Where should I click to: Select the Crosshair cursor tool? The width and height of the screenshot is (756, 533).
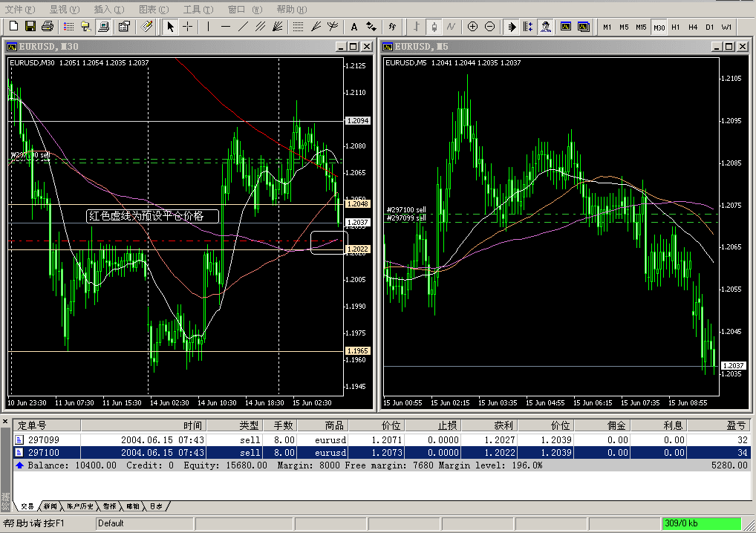[x=188, y=27]
